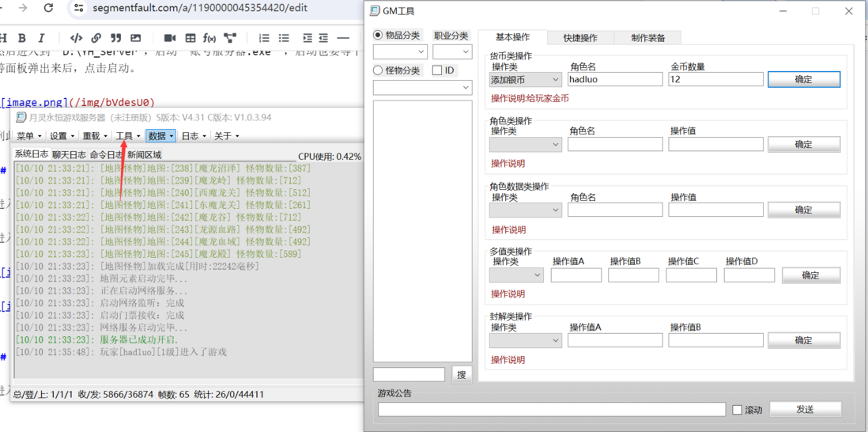Insert a horizontal rule in the editor

pos(343,38)
